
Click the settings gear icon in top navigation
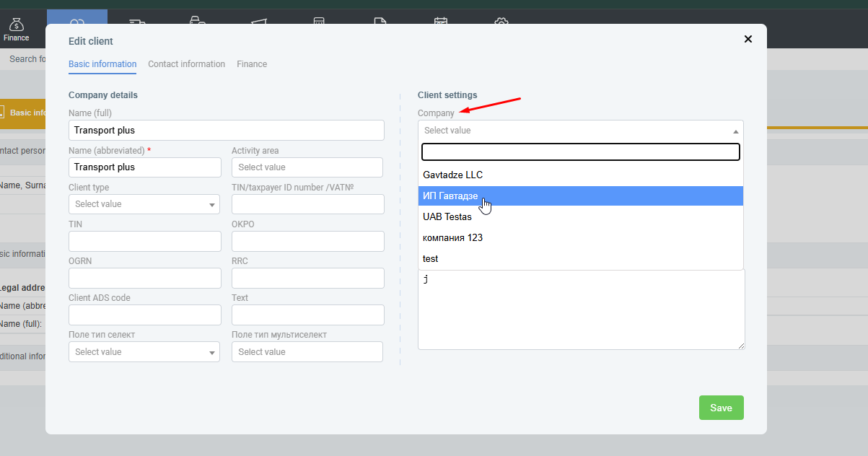click(x=501, y=22)
